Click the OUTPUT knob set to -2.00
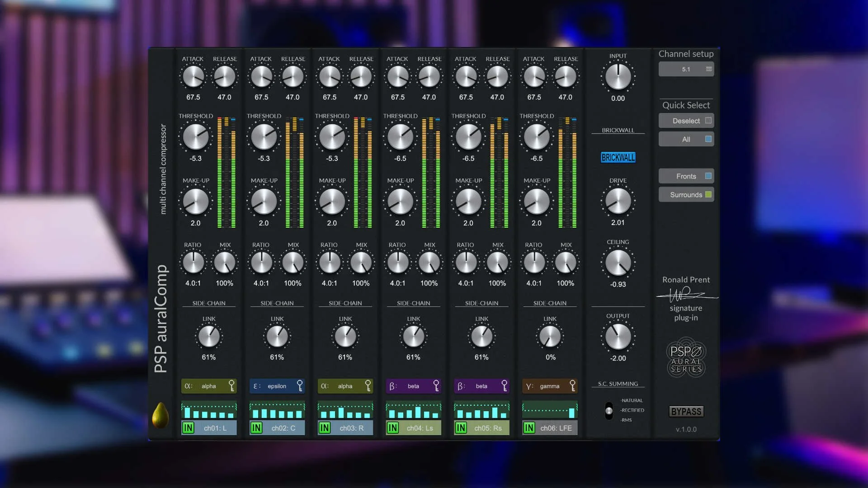Image resolution: width=868 pixels, height=488 pixels. pyautogui.click(x=618, y=337)
